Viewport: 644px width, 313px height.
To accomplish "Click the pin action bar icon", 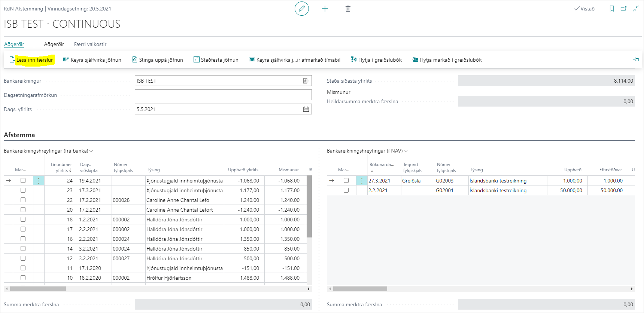I will coord(636,59).
